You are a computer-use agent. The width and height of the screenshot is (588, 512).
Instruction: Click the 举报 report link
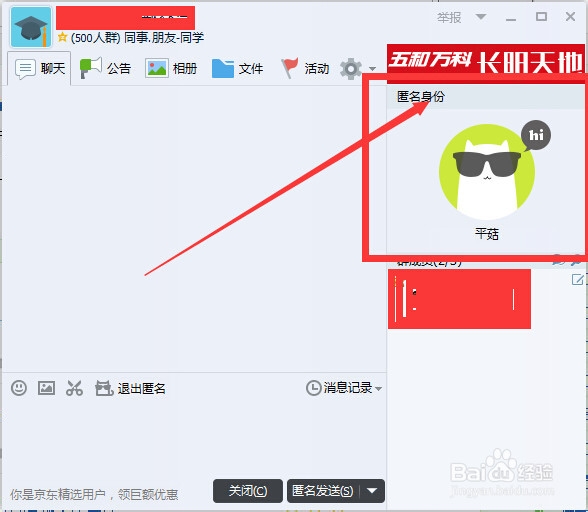pyautogui.click(x=449, y=17)
